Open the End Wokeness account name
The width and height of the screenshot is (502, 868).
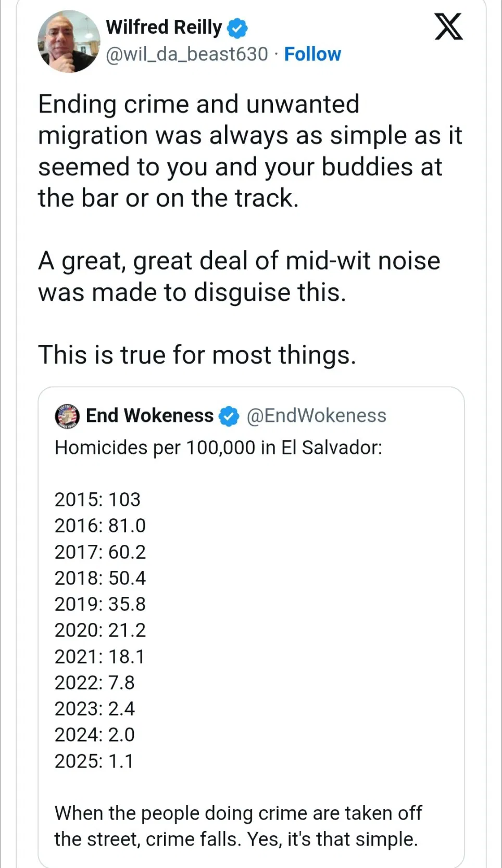(149, 416)
